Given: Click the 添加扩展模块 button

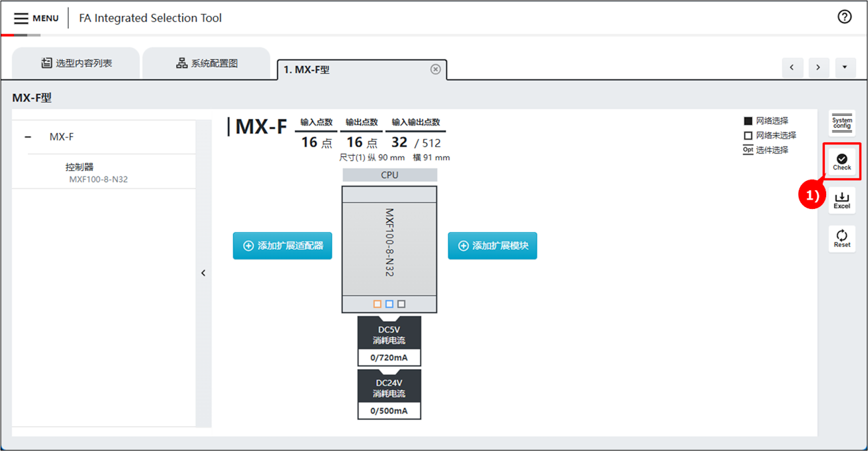Looking at the screenshot, I should pos(492,245).
